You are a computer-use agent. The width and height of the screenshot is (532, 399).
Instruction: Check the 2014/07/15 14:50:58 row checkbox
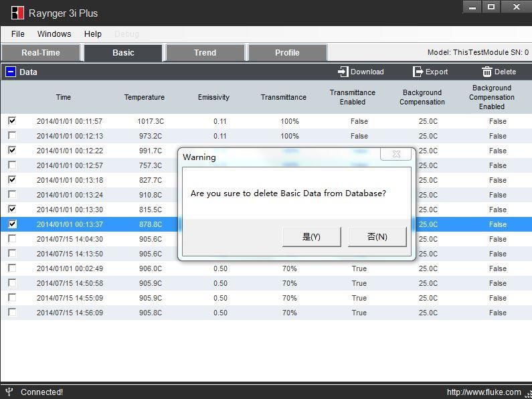tap(12, 283)
